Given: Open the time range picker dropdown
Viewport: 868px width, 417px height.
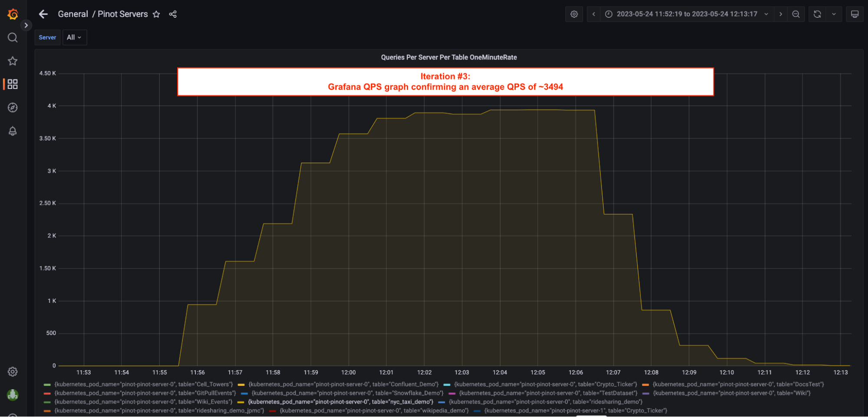Looking at the screenshot, I should coord(686,14).
